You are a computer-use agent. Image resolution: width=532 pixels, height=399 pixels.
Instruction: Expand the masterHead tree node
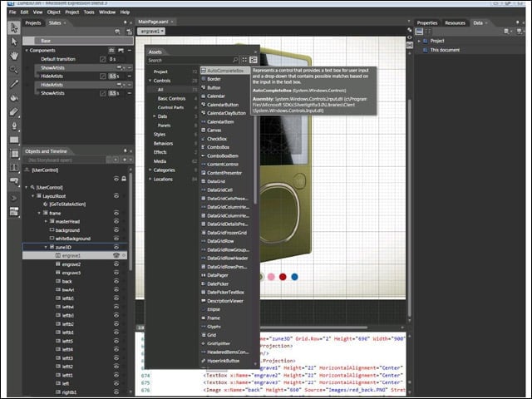point(46,221)
